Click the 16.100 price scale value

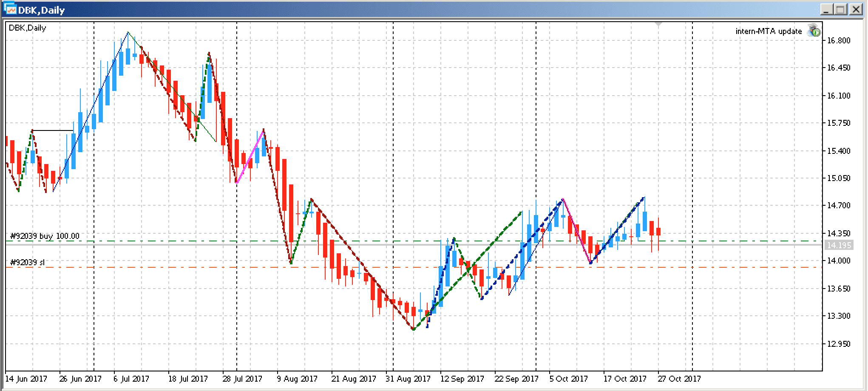click(839, 96)
